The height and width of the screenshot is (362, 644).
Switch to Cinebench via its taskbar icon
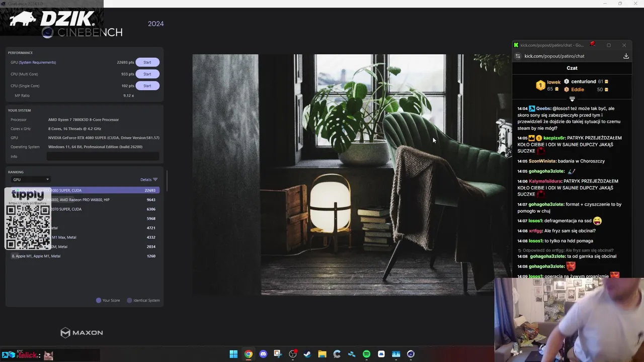tap(411, 354)
